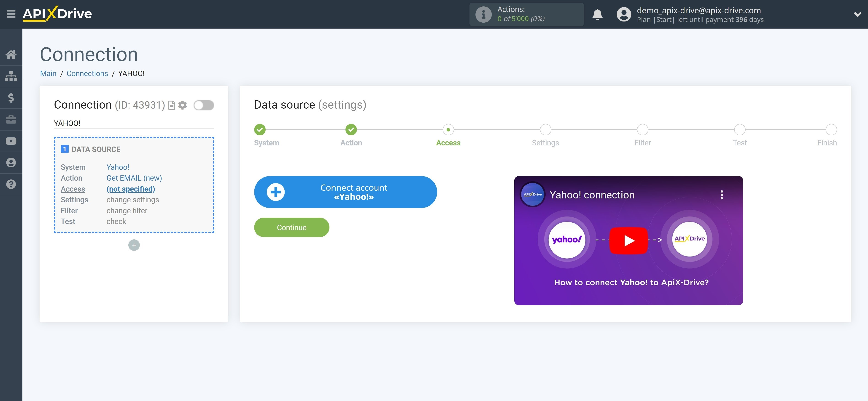The height and width of the screenshot is (401, 868).
Task: Open the hamburger menu
Action: pos(11,14)
